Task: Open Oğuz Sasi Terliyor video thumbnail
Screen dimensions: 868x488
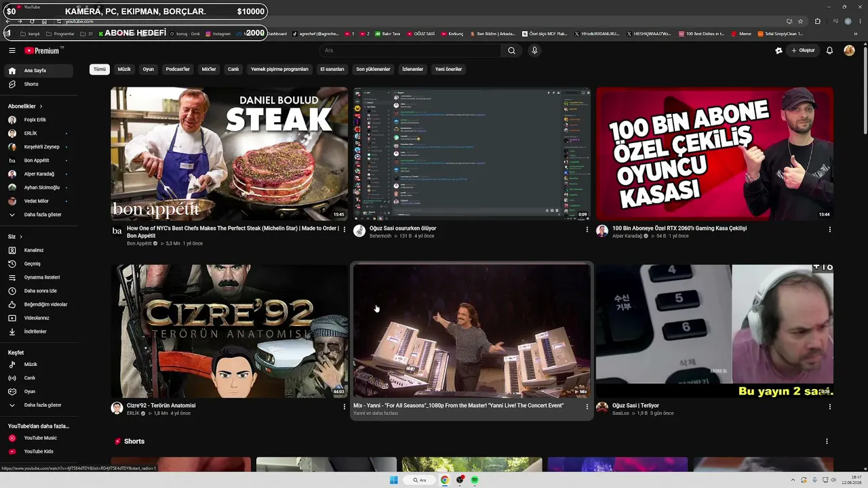Action: point(715,331)
